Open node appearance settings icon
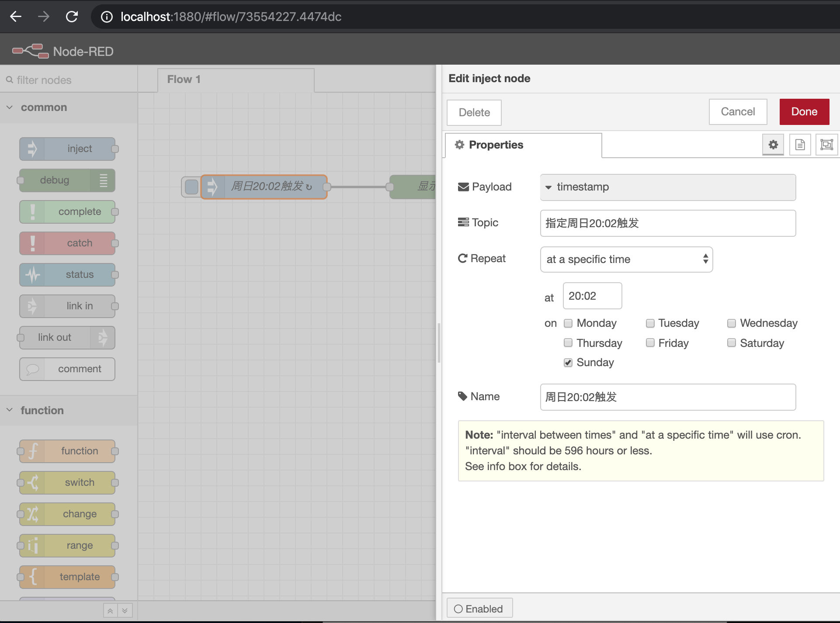840x623 pixels. [826, 145]
